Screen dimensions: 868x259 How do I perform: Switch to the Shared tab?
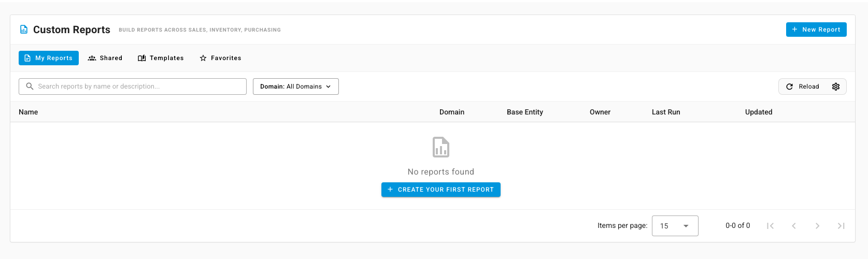[105, 58]
